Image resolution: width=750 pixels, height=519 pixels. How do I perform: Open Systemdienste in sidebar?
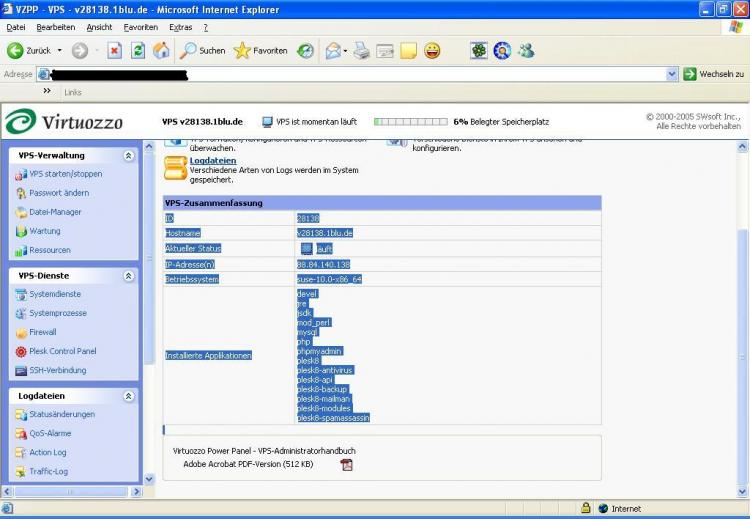point(55,294)
